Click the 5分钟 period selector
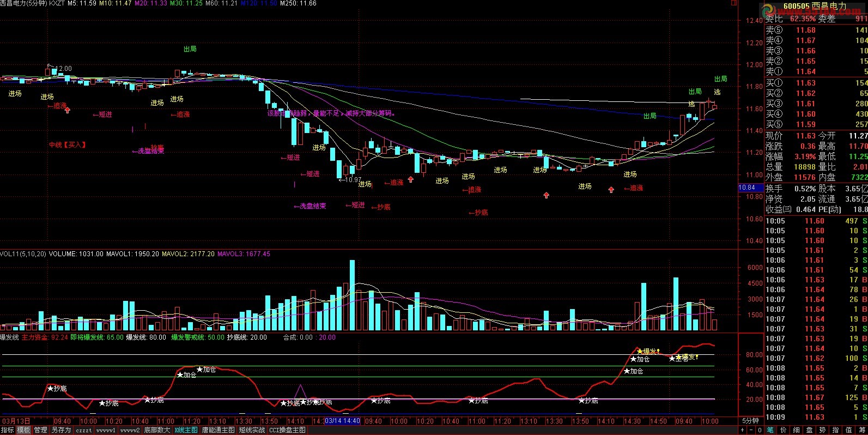This screenshot has height=435, width=868. tap(750, 421)
